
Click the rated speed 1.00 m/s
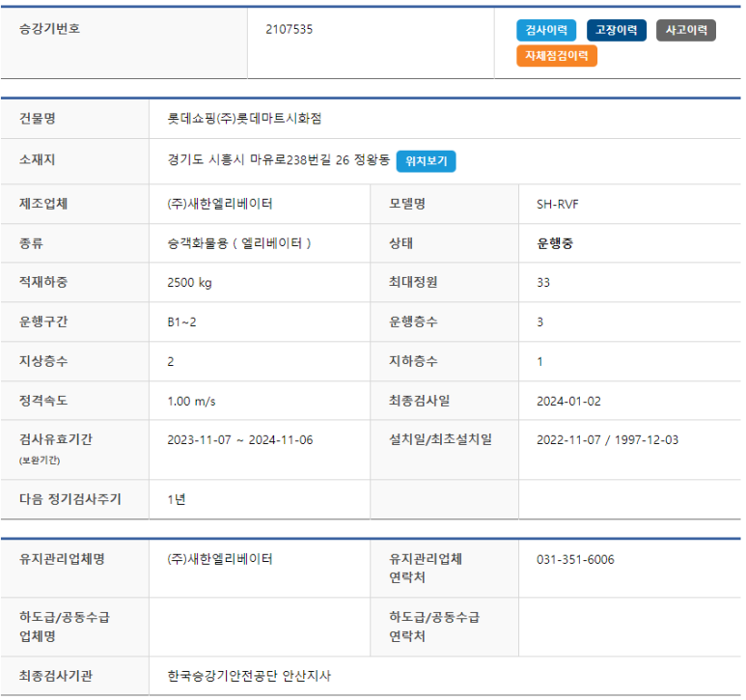tap(191, 401)
